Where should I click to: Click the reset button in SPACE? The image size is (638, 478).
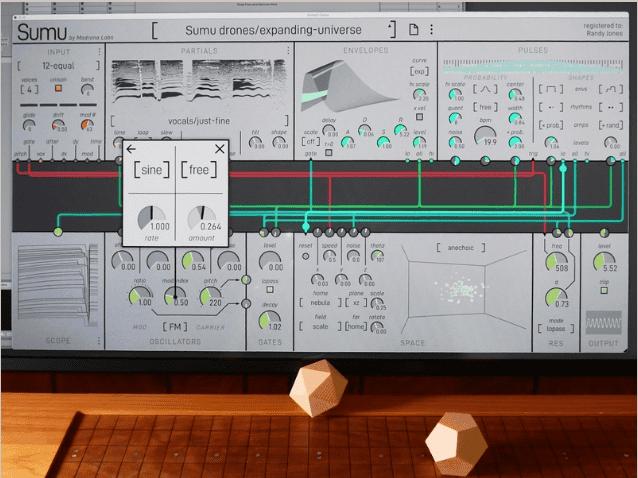[306, 256]
